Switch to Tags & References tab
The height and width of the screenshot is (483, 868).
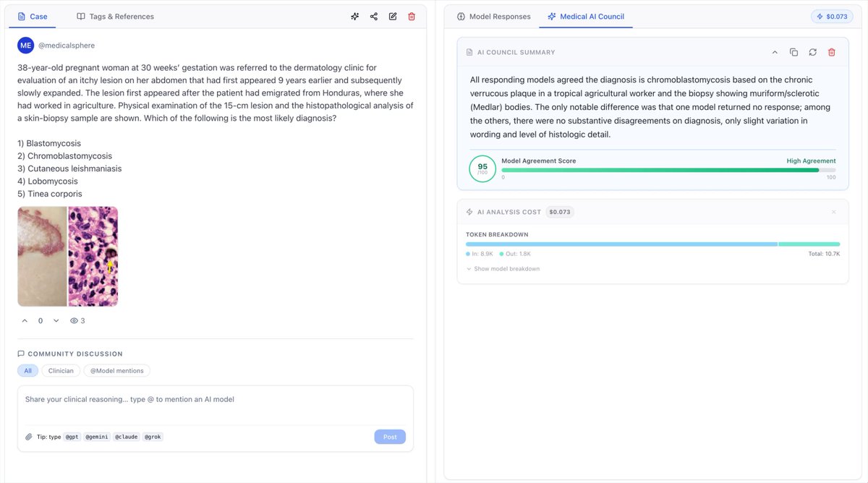(115, 17)
